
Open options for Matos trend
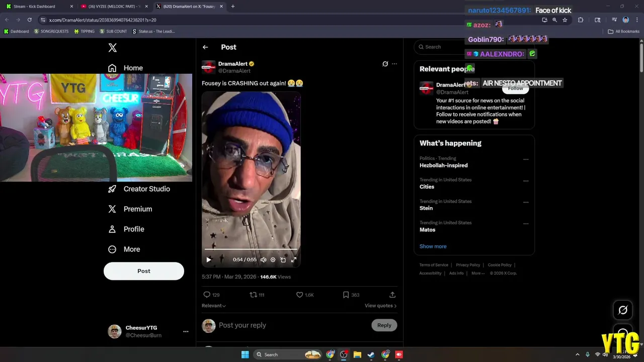526,224
